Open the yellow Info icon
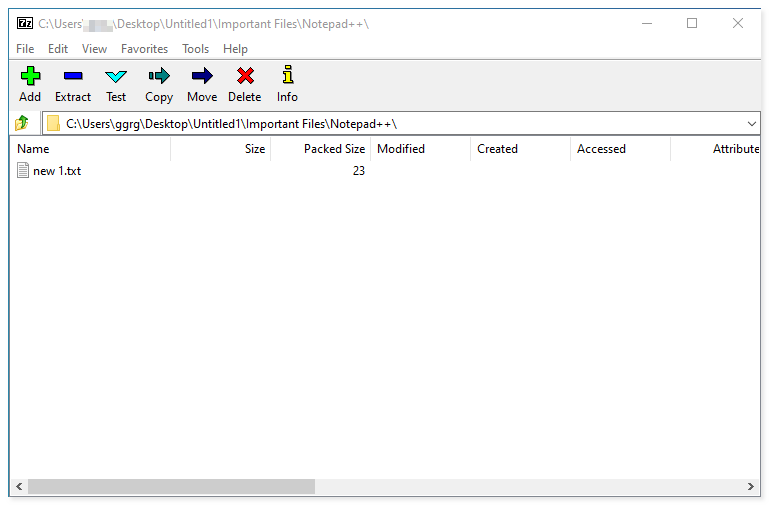769x505 pixels. click(x=287, y=76)
